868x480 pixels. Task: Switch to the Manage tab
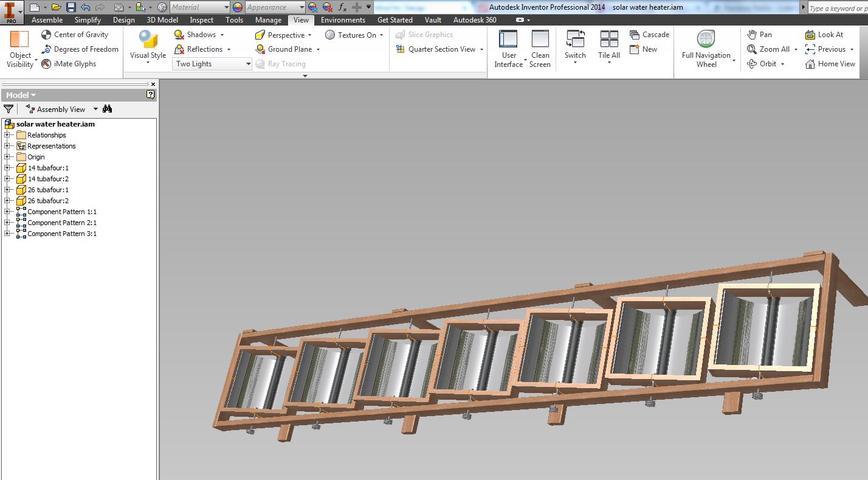268,20
